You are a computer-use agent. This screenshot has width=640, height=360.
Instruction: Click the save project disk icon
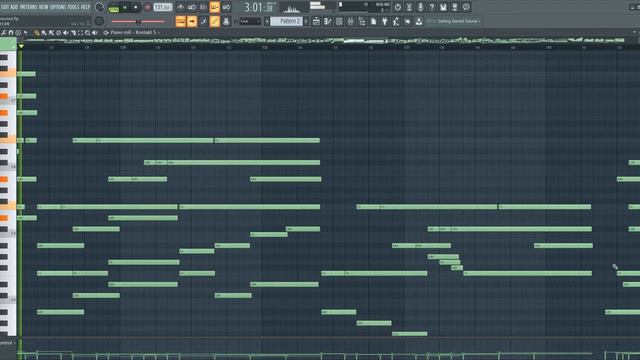(442, 7)
